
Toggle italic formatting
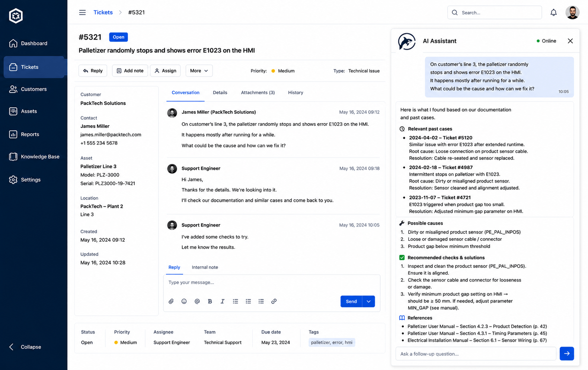pos(223,301)
